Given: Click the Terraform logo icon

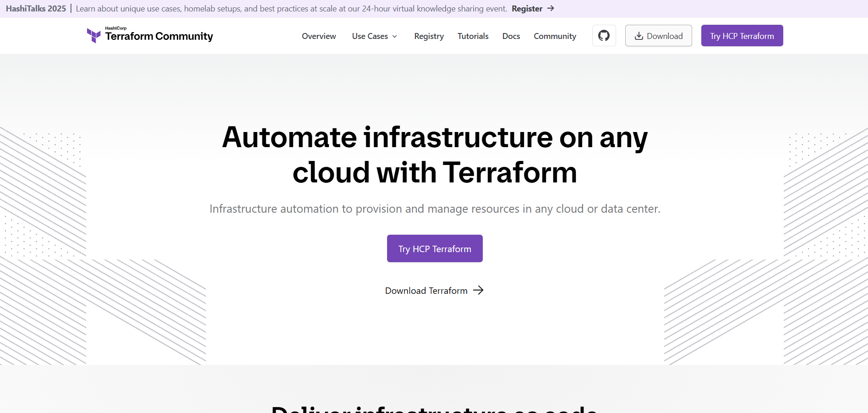Looking at the screenshot, I should (94, 35).
